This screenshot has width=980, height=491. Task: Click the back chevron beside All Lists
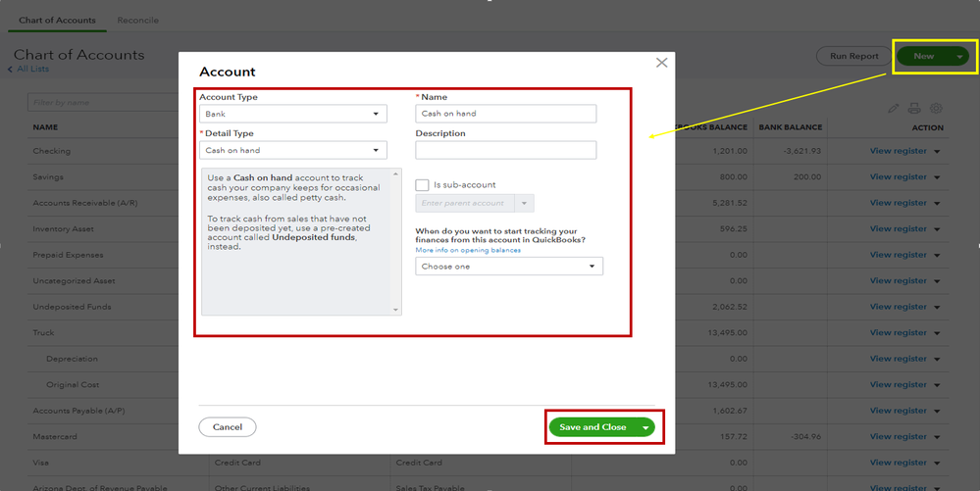pyautogui.click(x=10, y=70)
